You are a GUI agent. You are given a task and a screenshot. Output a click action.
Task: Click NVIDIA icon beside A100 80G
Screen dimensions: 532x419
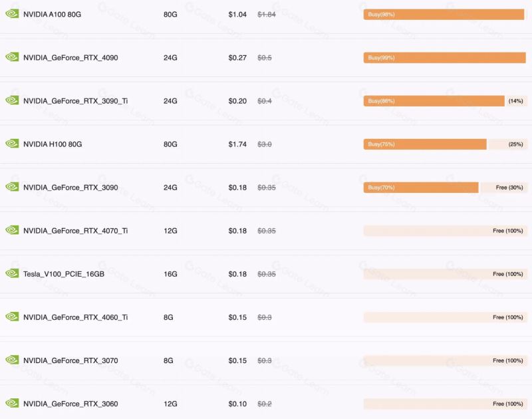coord(12,14)
